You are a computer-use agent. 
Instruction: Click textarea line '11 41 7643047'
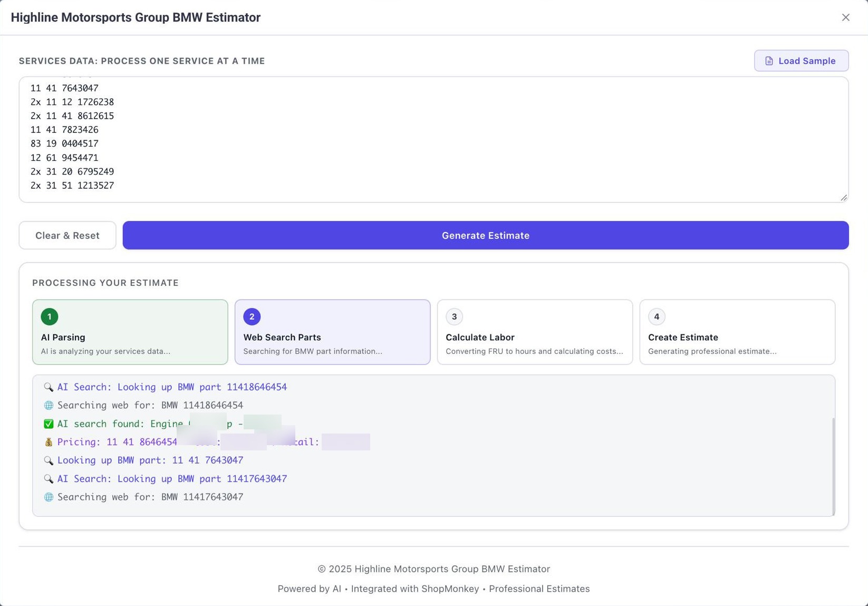(x=64, y=88)
